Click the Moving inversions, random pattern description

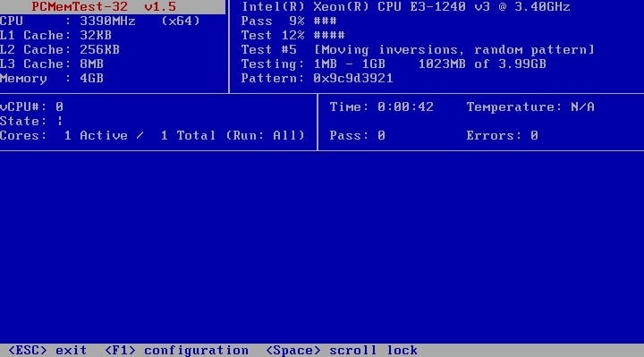pos(454,50)
